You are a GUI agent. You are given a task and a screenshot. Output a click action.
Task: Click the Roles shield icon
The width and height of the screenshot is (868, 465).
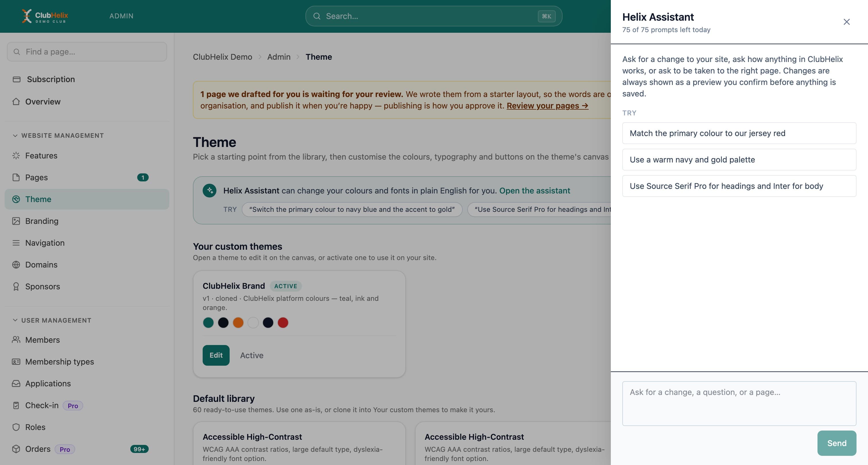[x=16, y=427]
